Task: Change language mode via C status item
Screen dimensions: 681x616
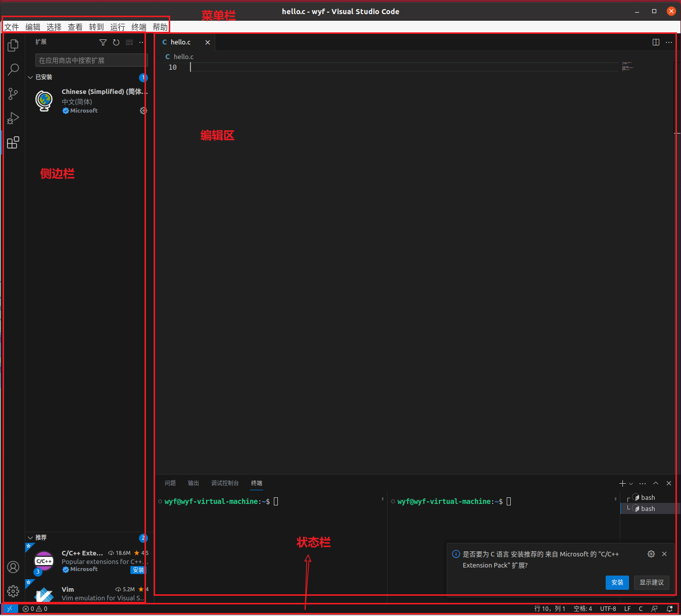Action: (x=641, y=609)
